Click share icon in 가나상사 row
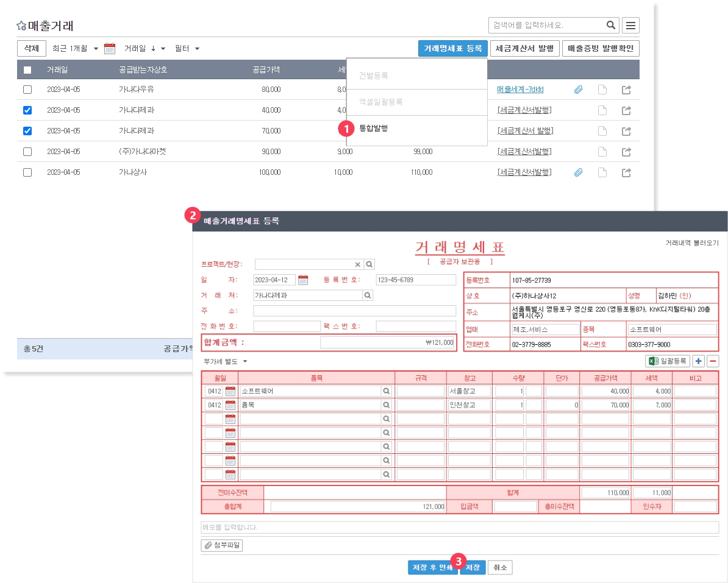This screenshot has height=583, width=728. click(626, 172)
